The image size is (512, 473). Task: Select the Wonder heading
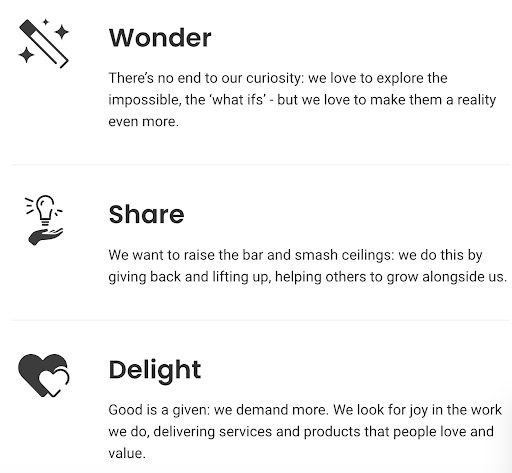(160, 38)
